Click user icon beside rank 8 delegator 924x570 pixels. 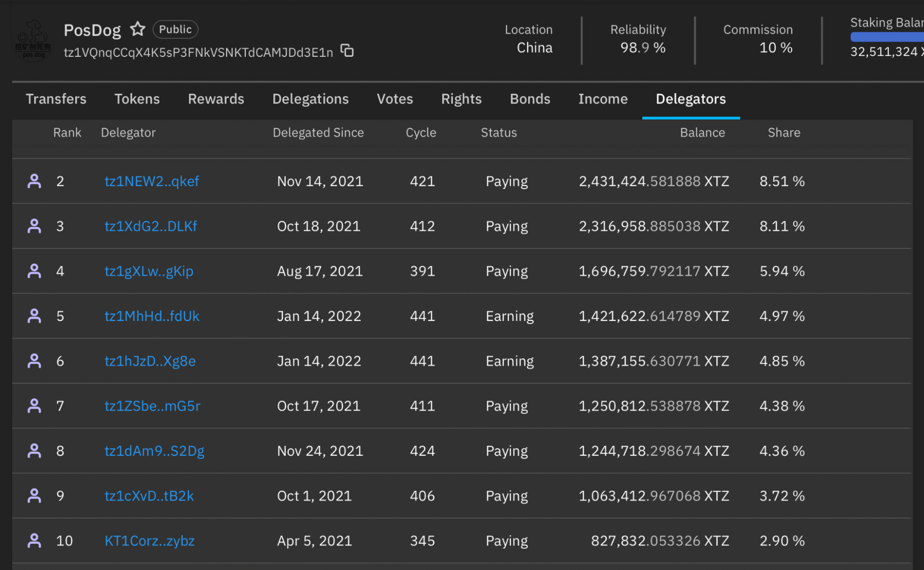coord(34,451)
